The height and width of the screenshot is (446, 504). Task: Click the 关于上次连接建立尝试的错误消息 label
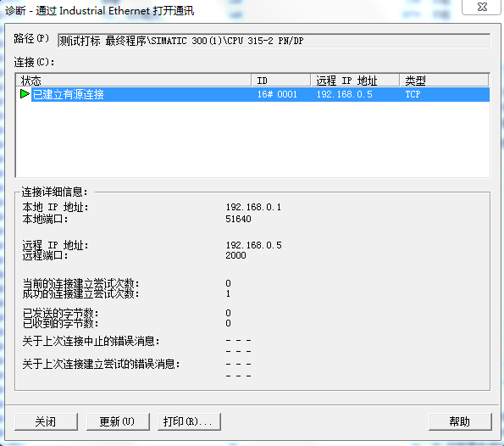[x=101, y=364]
